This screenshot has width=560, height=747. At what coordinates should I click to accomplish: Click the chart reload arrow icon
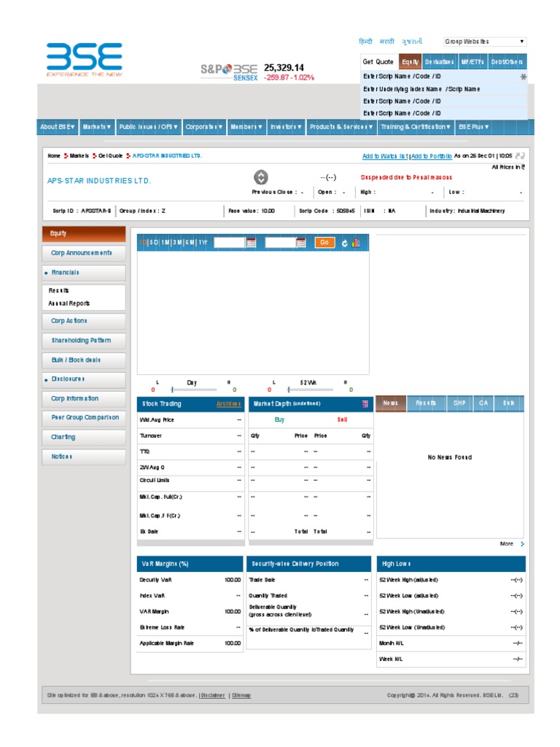(344, 243)
